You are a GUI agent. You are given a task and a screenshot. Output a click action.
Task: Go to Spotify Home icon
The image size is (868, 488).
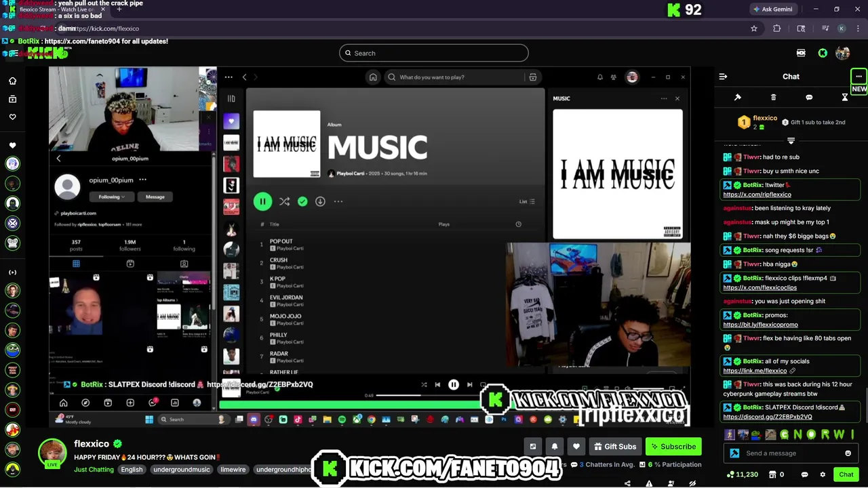pos(372,77)
